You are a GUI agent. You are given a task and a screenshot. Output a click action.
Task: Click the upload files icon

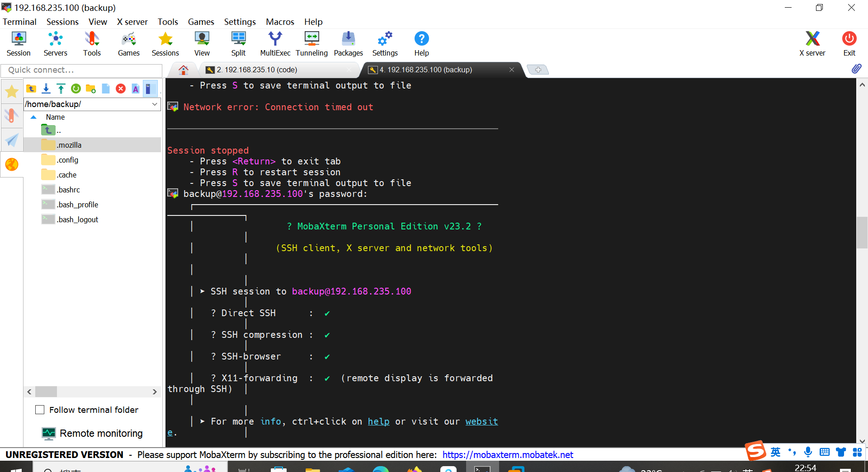(x=61, y=89)
